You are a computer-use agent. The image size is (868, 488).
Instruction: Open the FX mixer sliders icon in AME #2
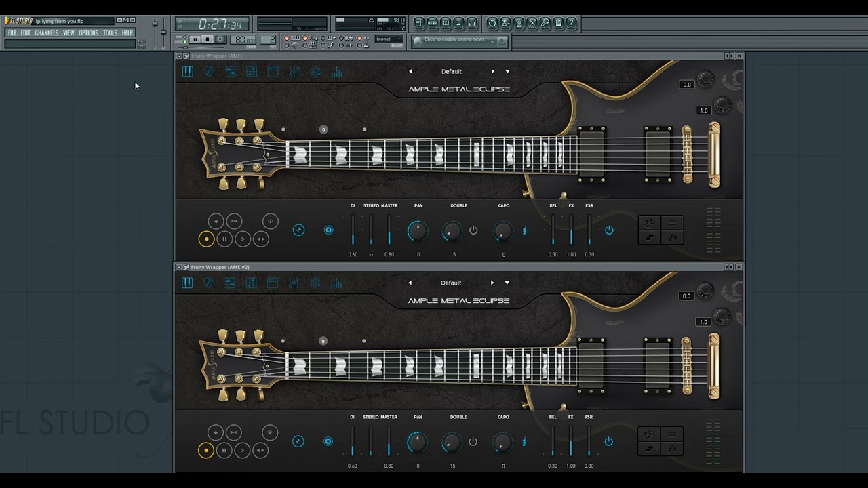click(294, 283)
